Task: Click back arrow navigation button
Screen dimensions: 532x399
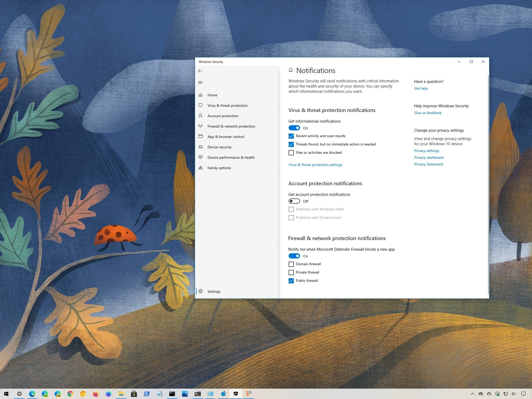Action: tap(200, 70)
